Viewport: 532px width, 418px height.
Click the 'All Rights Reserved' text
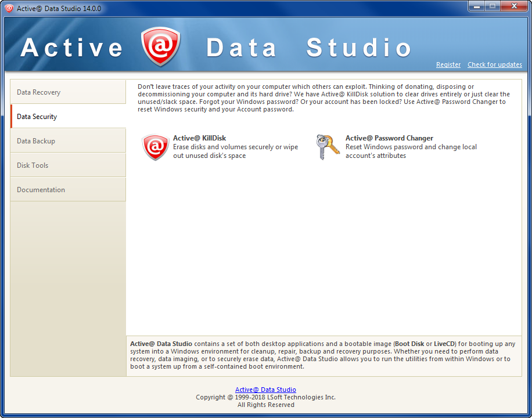point(265,405)
